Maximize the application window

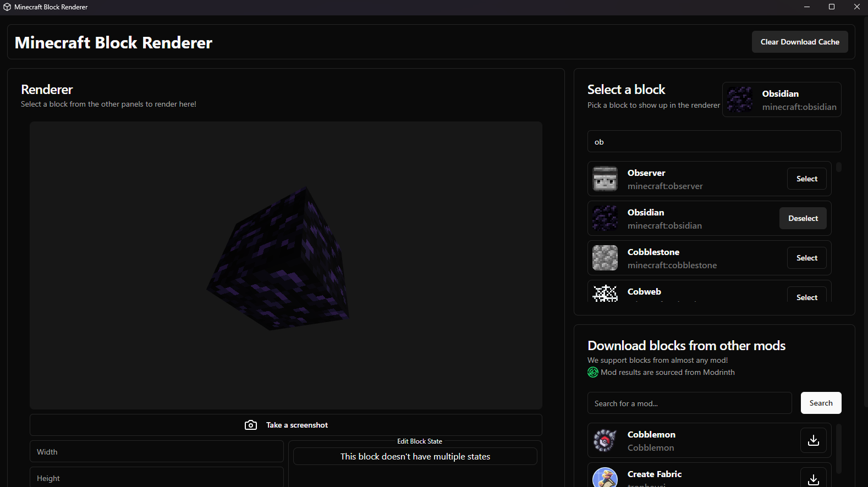click(832, 7)
